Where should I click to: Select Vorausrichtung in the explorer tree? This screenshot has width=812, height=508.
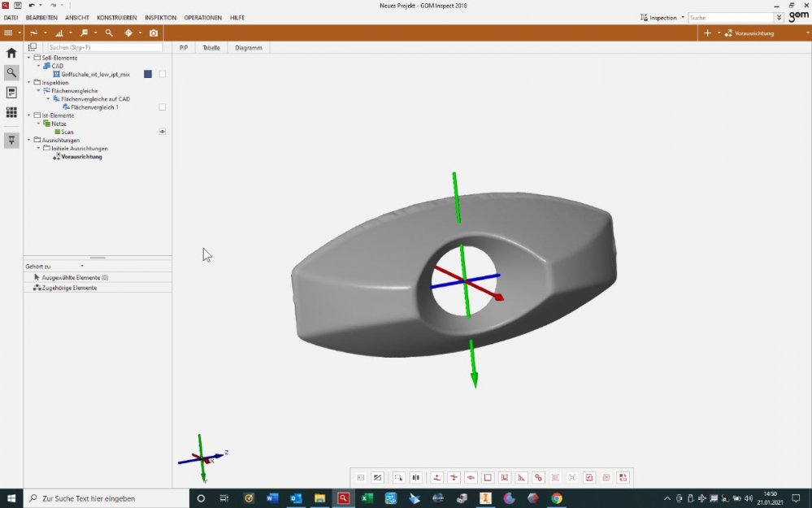81,157
